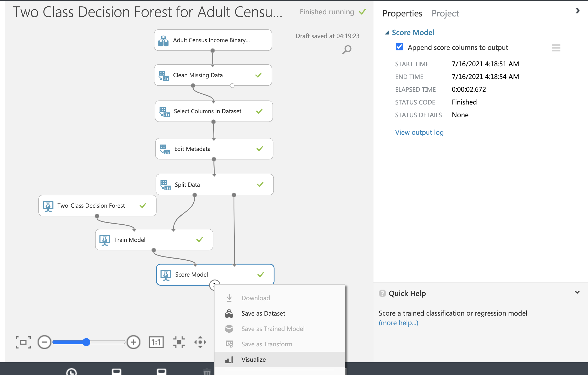Click the Score Model output port

(215, 285)
